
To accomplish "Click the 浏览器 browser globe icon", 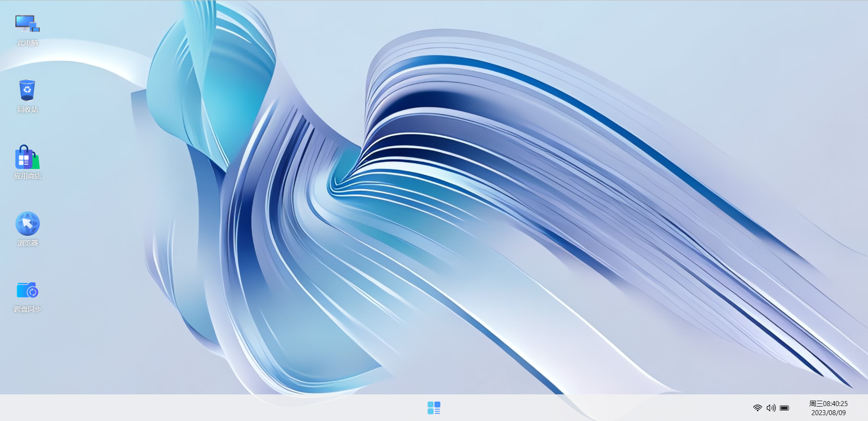I will point(27,224).
